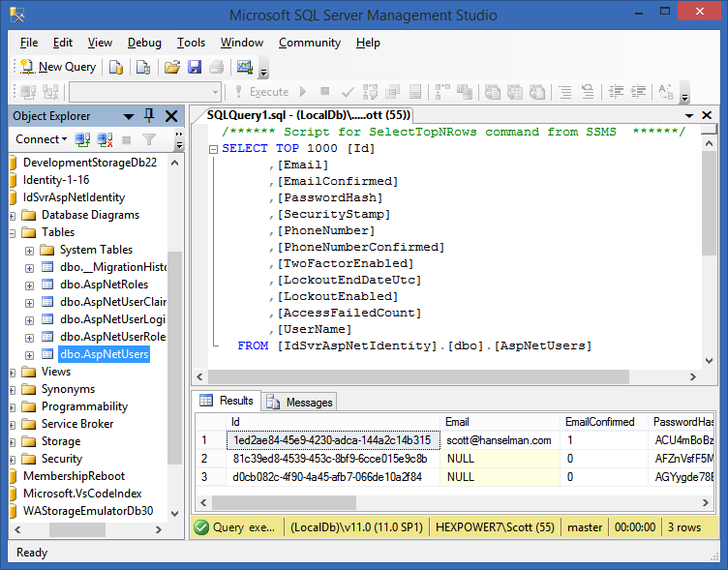Image resolution: width=728 pixels, height=570 pixels.
Task: Click the scott@hanselman.com Email cell
Action: (x=500, y=440)
